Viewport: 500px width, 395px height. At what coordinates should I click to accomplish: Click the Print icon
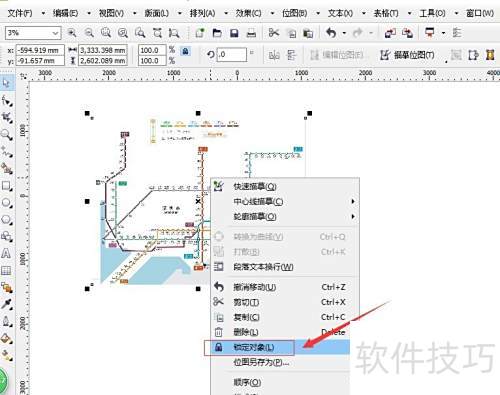point(251,33)
